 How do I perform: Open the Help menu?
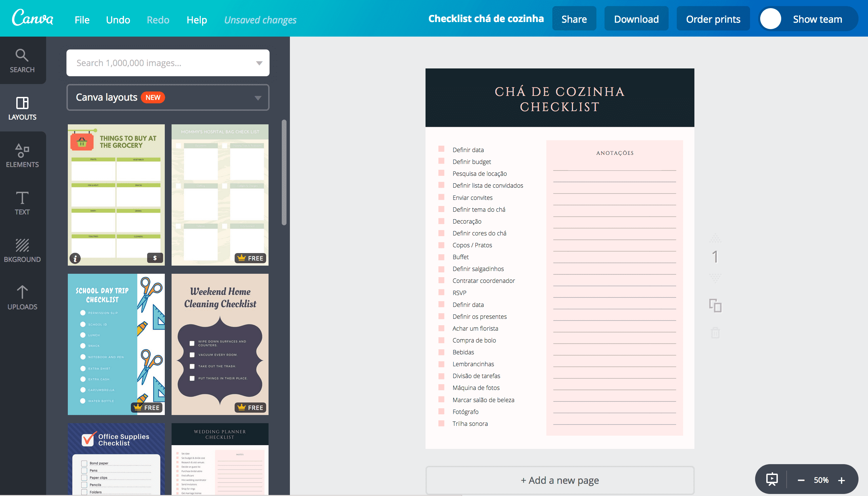pos(197,19)
